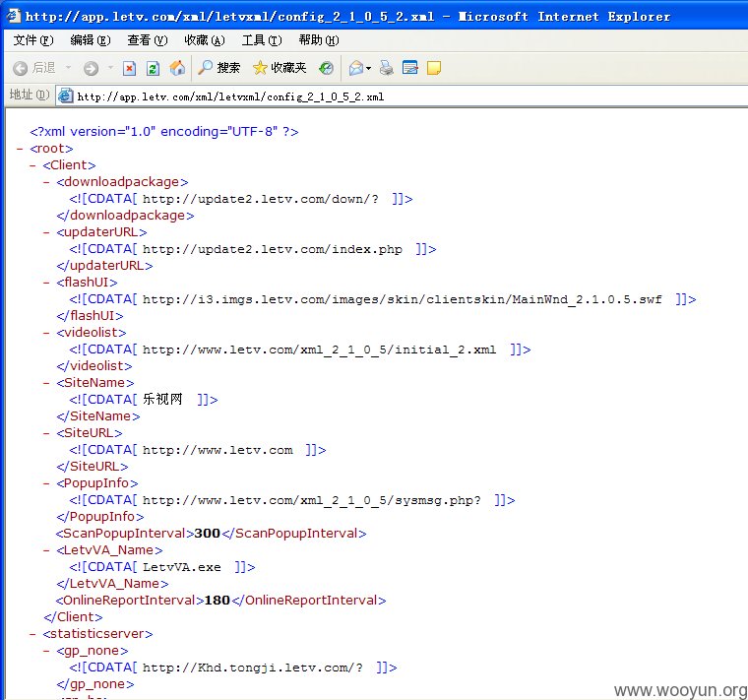The image size is (748, 700).
Task: Click the Khd.tongji.letv.com URL text
Action: (x=252, y=668)
